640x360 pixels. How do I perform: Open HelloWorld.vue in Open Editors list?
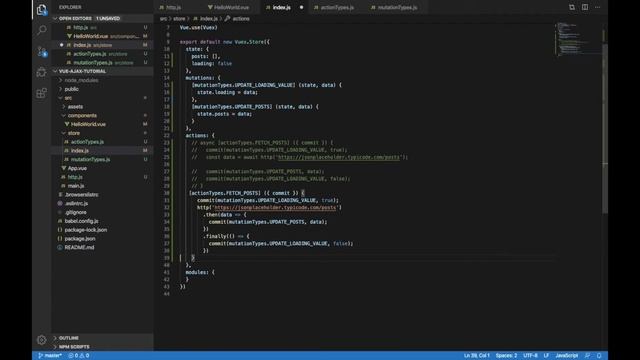pyautogui.click(x=102, y=36)
